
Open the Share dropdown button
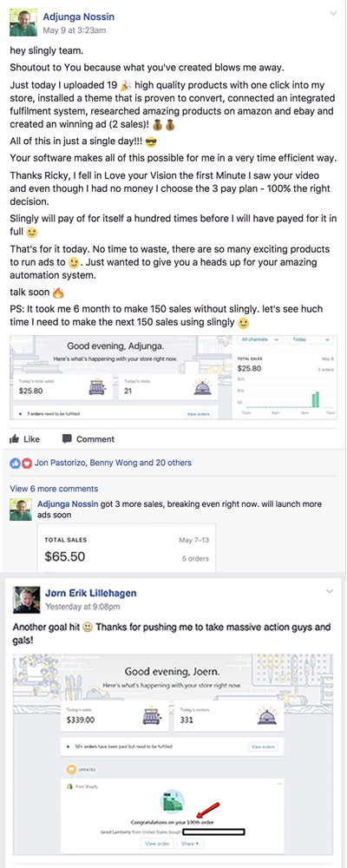tap(189, 844)
